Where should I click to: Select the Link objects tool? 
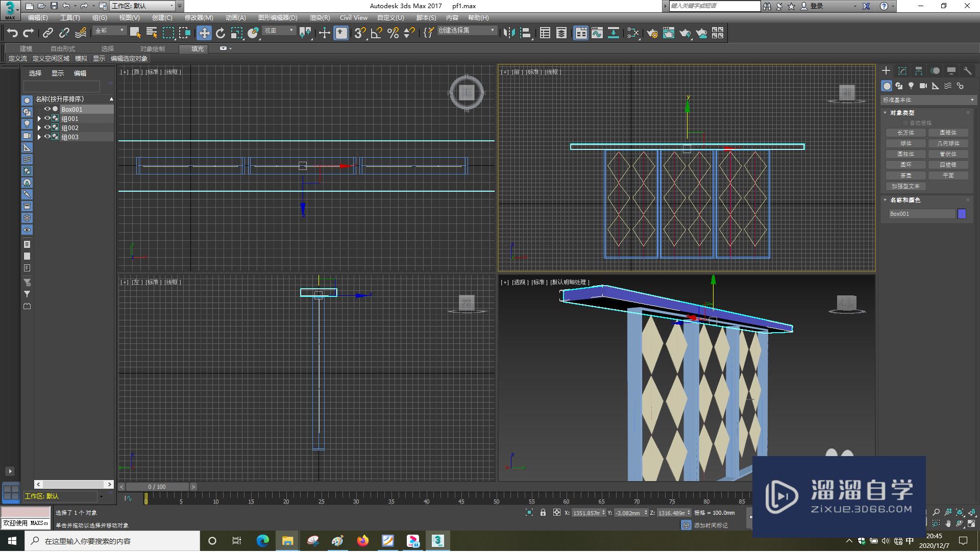point(47,33)
